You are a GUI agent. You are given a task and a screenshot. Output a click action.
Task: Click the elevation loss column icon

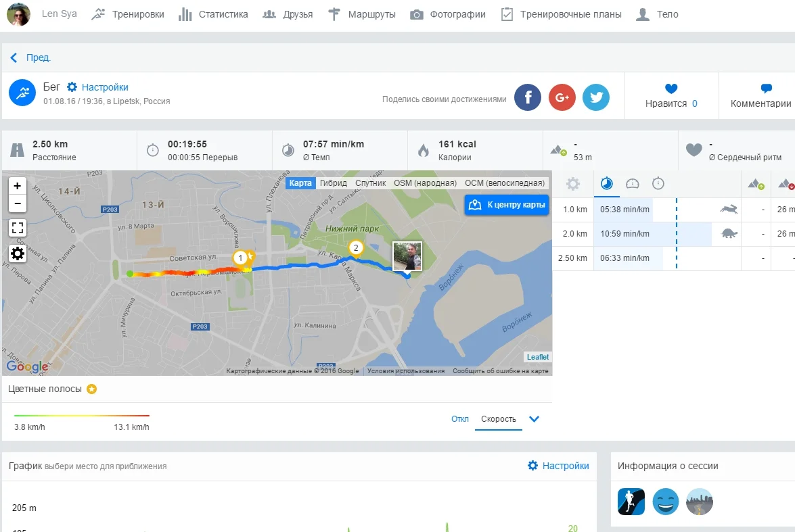(786, 185)
